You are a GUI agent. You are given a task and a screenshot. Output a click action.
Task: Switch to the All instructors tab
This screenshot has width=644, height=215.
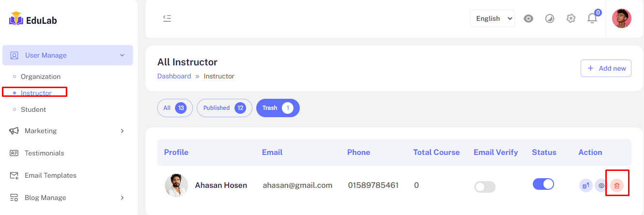point(175,108)
